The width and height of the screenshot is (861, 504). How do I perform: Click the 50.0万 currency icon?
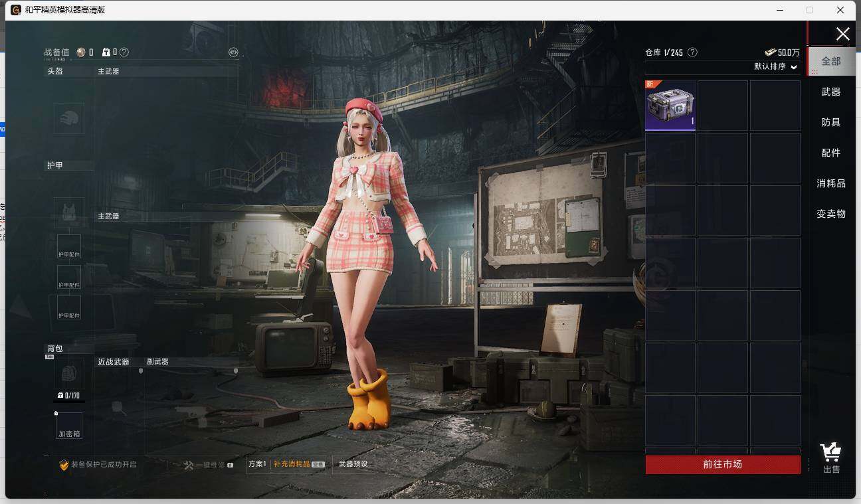tap(771, 52)
